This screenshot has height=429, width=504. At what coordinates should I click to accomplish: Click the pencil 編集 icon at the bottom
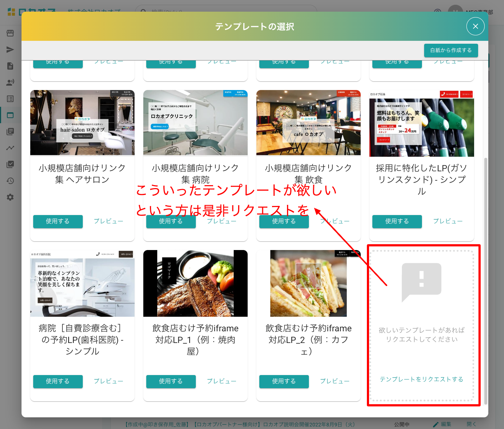(436, 424)
